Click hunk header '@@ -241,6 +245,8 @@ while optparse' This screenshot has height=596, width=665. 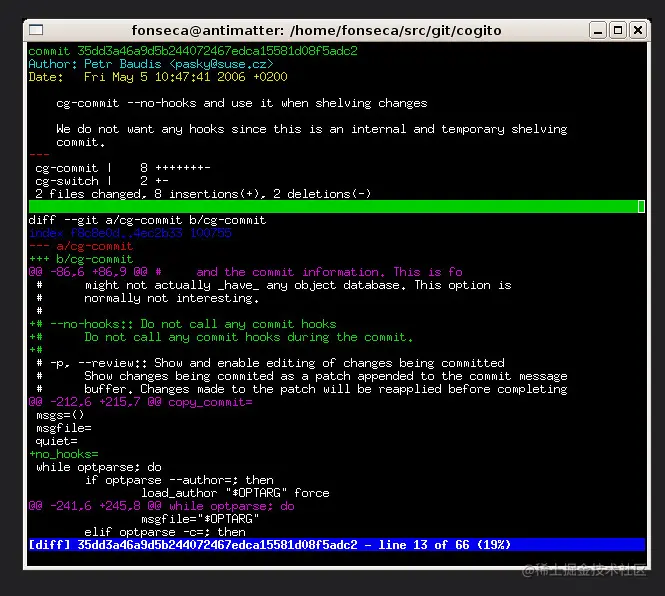[x=162, y=506]
